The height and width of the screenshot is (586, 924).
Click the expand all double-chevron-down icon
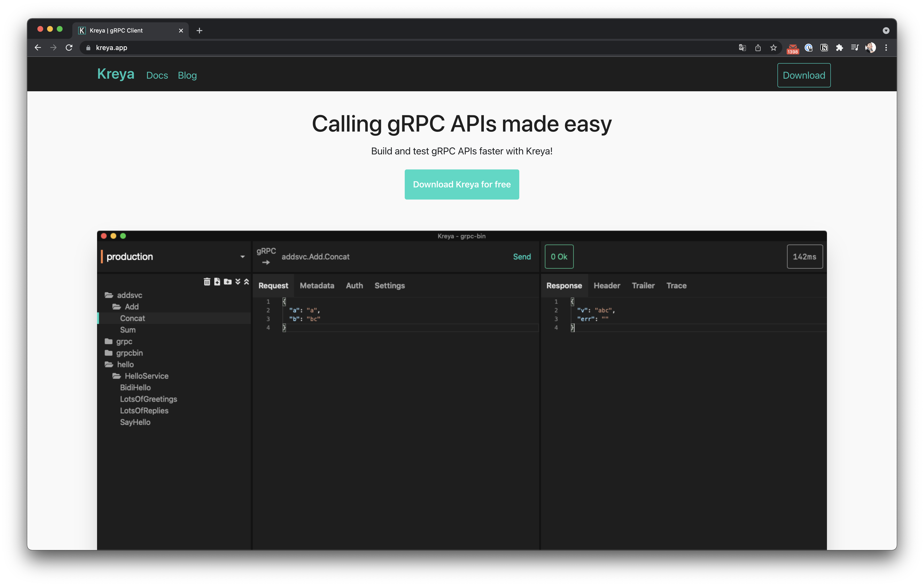(x=238, y=282)
